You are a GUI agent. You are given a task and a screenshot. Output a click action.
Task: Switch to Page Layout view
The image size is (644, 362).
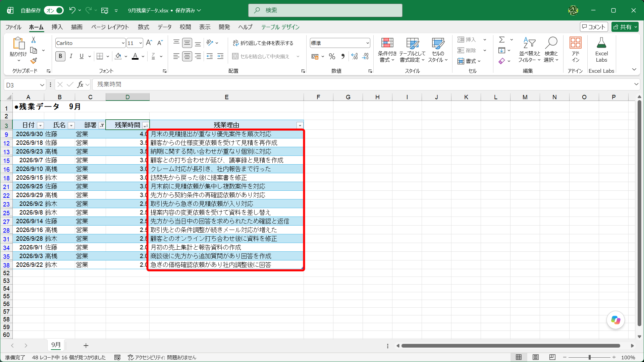click(536, 357)
